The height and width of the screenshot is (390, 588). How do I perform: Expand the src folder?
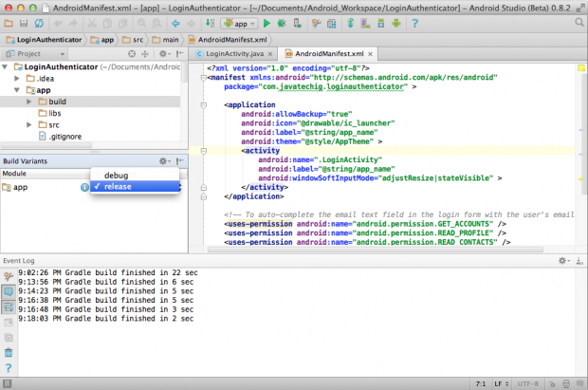28,124
